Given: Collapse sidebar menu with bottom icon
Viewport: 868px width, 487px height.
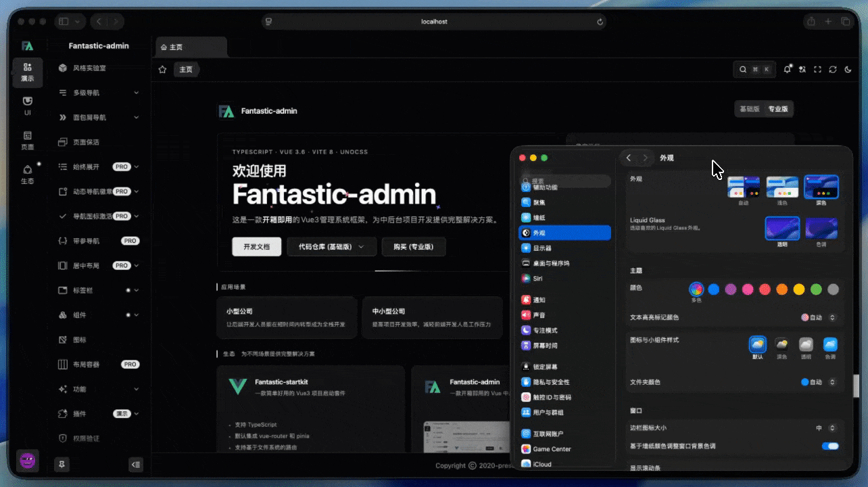Looking at the screenshot, I should point(136,465).
